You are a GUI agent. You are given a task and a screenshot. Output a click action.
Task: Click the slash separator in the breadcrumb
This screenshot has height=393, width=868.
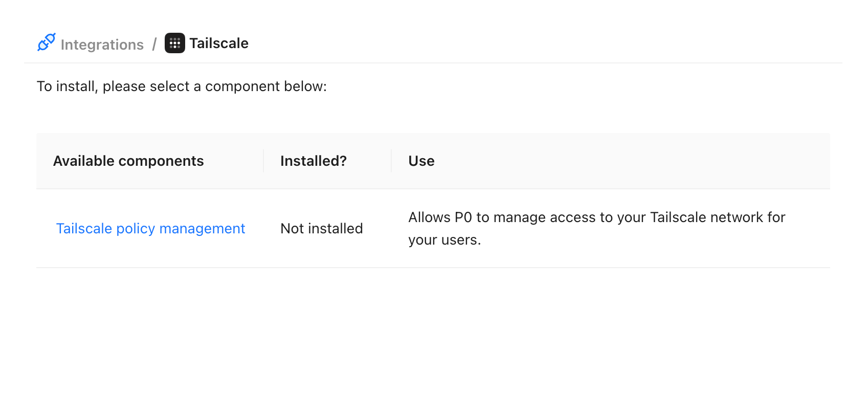click(x=154, y=44)
